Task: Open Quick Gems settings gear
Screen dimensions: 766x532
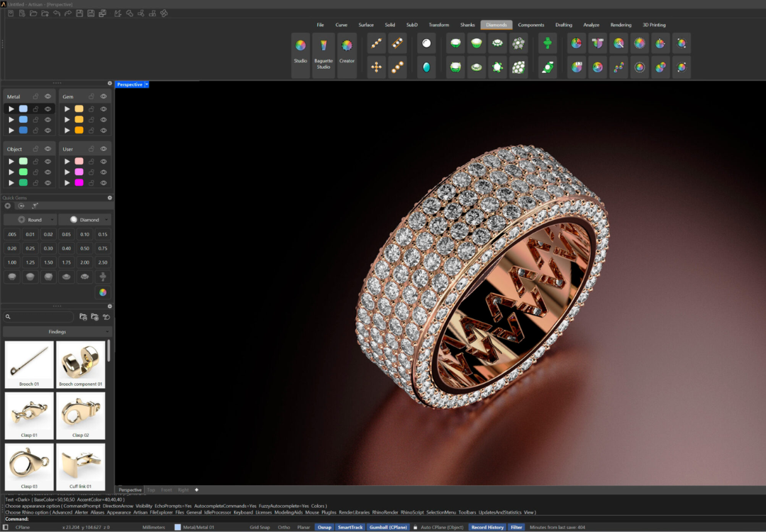Action: click(110, 198)
